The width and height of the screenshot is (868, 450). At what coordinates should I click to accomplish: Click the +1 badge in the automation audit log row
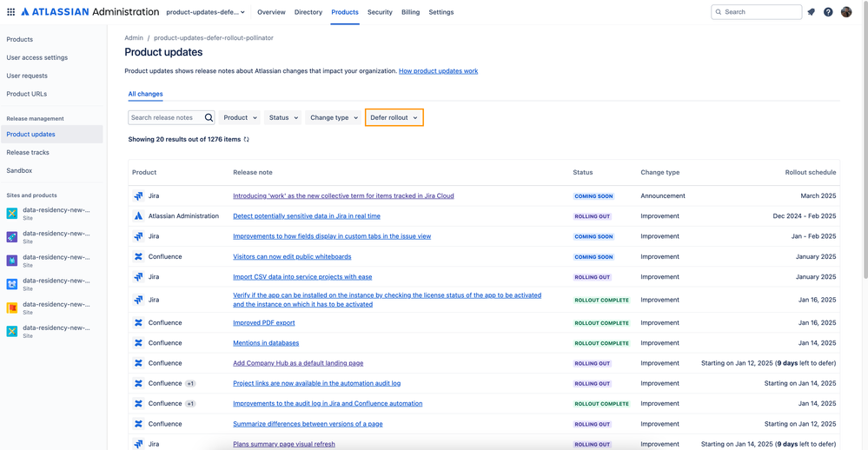[190, 383]
